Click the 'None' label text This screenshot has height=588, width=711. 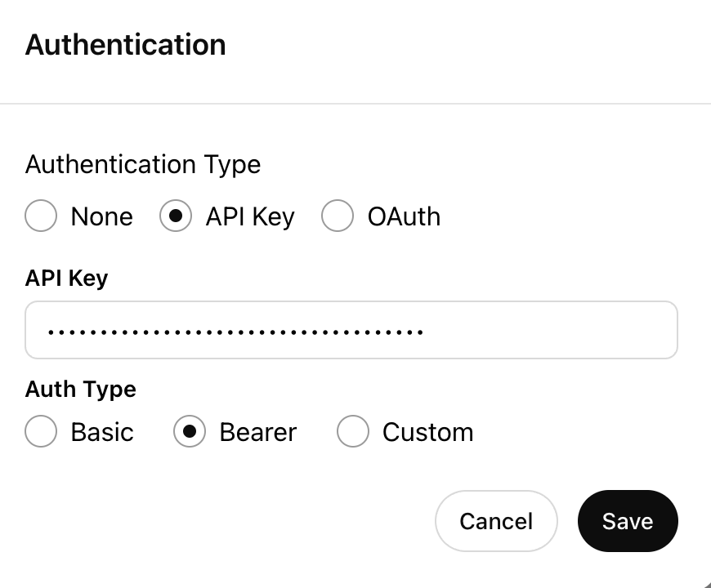coord(102,216)
